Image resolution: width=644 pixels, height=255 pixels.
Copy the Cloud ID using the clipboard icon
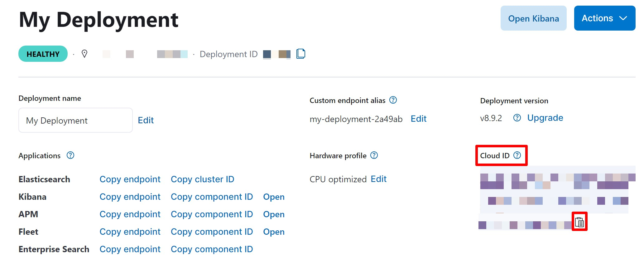click(579, 222)
